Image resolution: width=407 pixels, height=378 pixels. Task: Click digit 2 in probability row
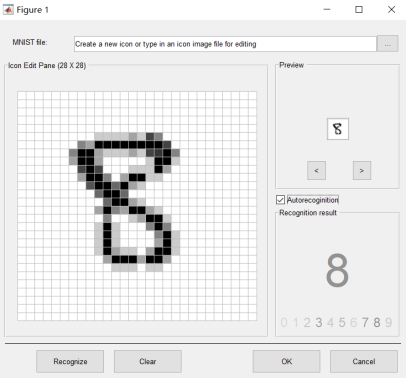tap(307, 322)
